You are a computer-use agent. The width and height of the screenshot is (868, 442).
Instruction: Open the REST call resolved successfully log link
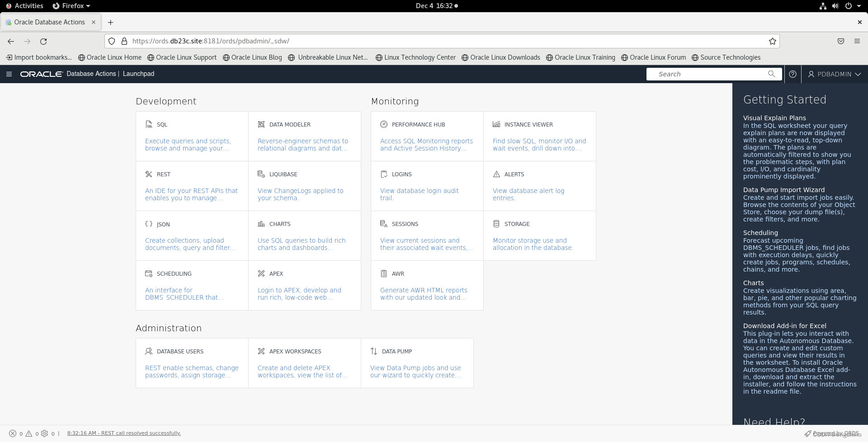pyautogui.click(x=123, y=433)
